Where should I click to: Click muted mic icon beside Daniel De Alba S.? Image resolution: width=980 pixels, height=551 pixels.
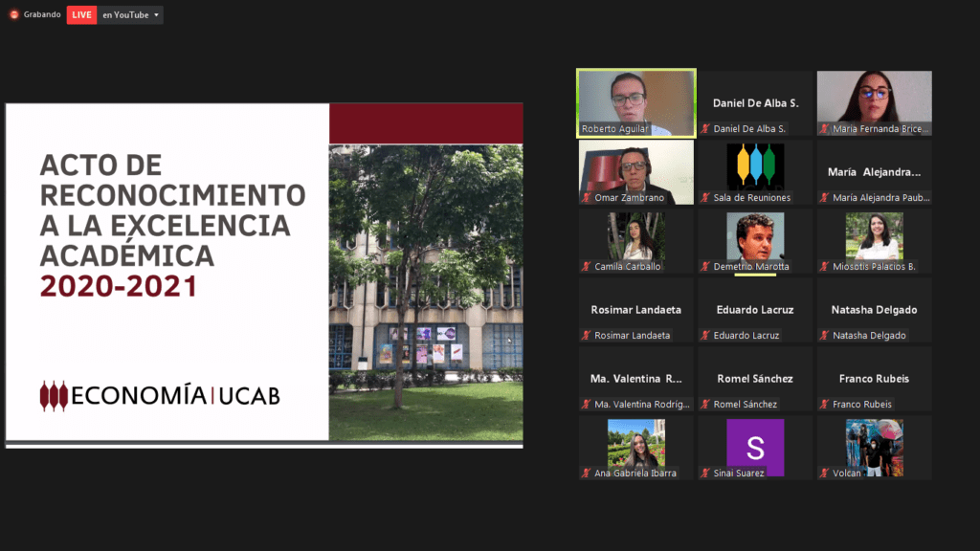pos(705,129)
